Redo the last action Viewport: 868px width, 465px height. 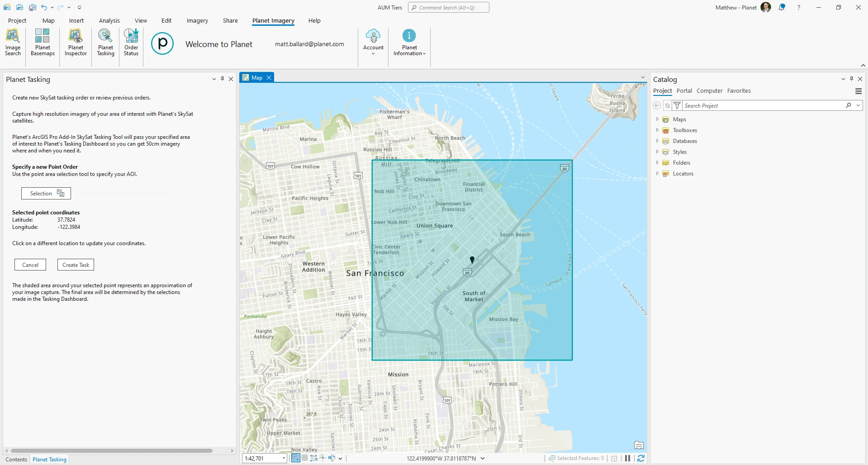[x=60, y=7]
